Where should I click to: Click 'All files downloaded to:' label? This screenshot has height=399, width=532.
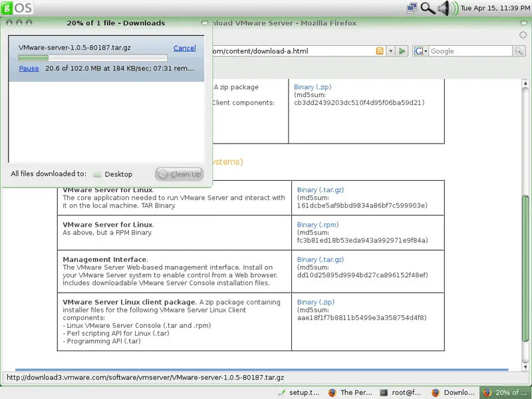click(49, 174)
